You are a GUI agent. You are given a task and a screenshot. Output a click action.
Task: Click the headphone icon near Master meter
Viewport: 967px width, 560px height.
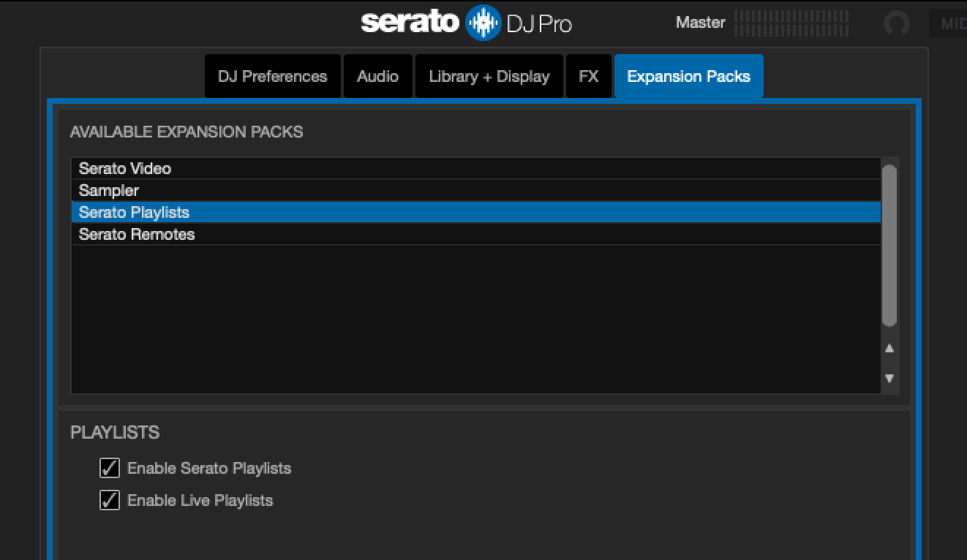pyautogui.click(x=897, y=23)
